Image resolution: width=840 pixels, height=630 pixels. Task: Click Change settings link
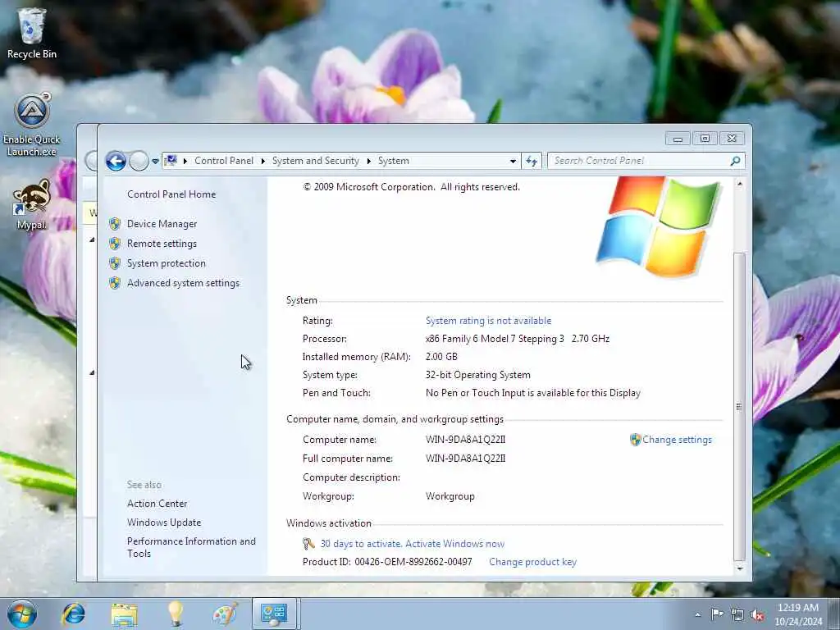[677, 440]
